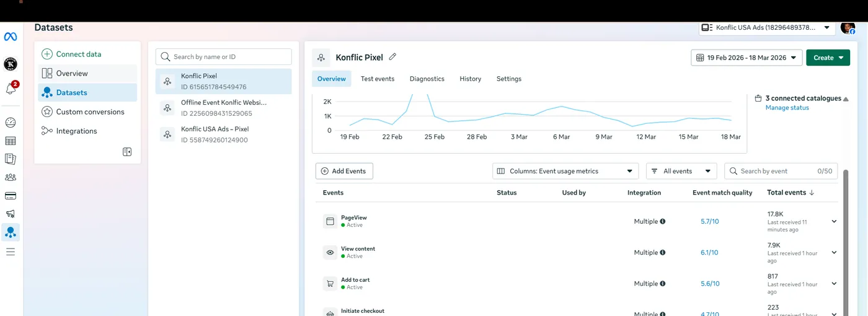The height and width of the screenshot is (316, 868).
Task: Click the Offline Event Konflic dataset icon
Action: coord(167,108)
